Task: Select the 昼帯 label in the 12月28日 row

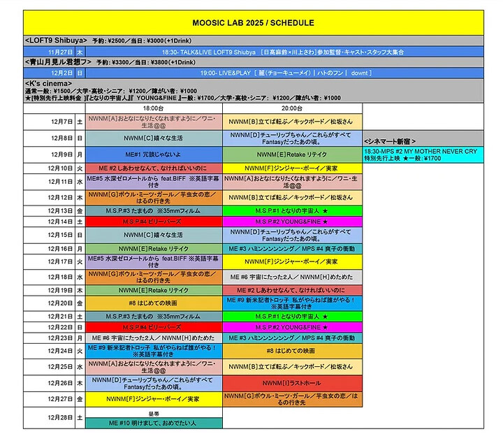Action: (x=154, y=414)
